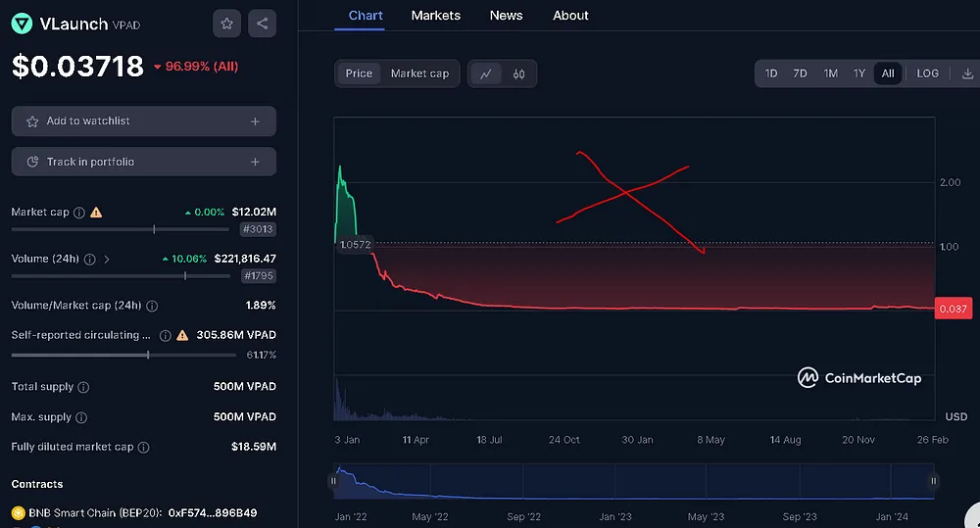
Task: Click the 24 Oct axis date label
Action: [x=563, y=440]
